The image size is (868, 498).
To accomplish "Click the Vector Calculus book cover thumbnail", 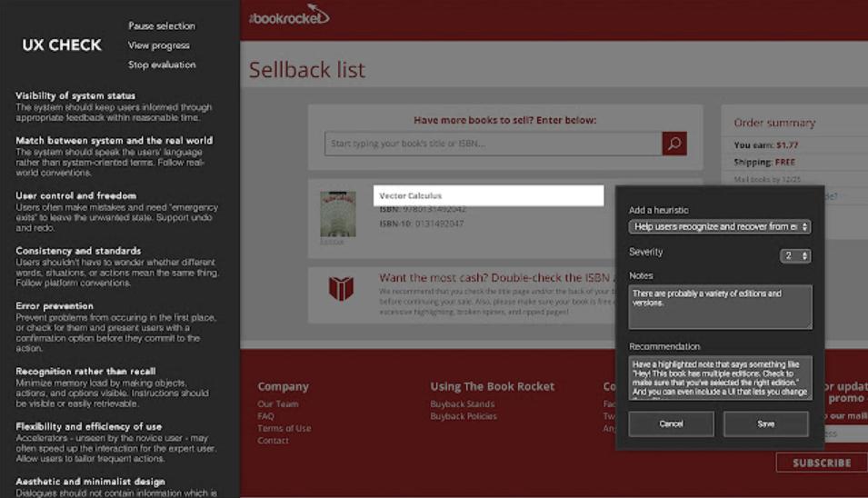I will pos(338,214).
